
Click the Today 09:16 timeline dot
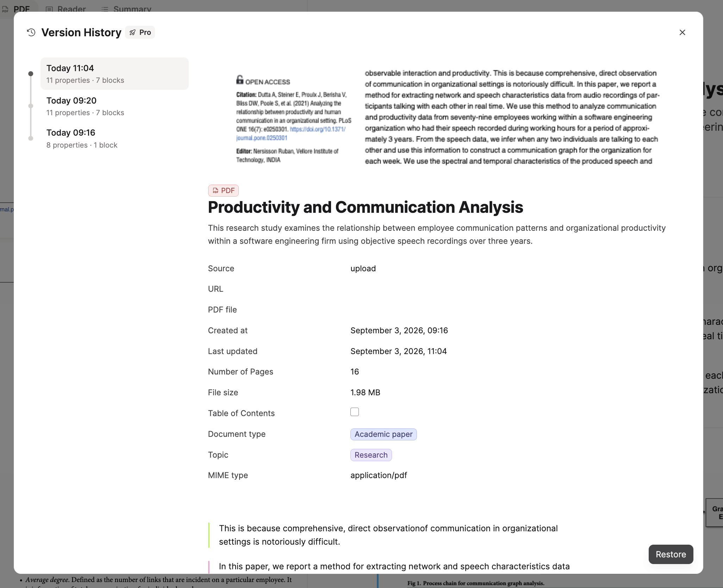pyautogui.click(x=31, y=138)
